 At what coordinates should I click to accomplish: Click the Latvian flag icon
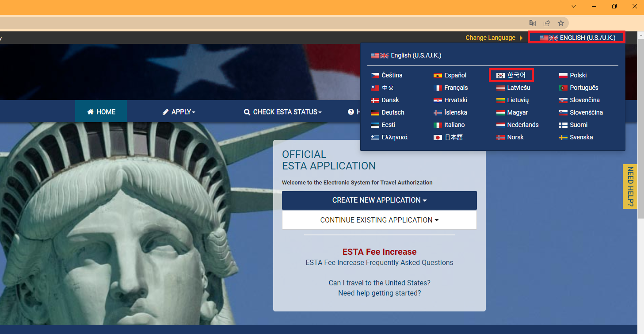[x=500, y=88]
